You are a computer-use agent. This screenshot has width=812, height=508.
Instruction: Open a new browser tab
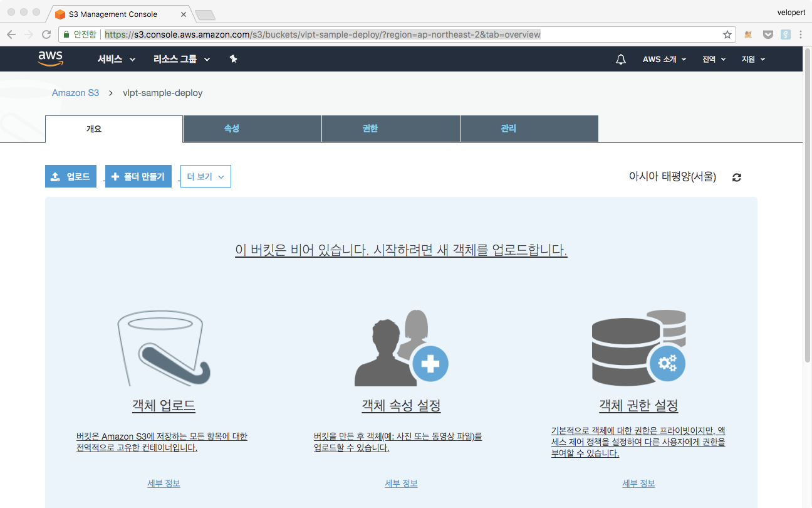click(205, 14)
